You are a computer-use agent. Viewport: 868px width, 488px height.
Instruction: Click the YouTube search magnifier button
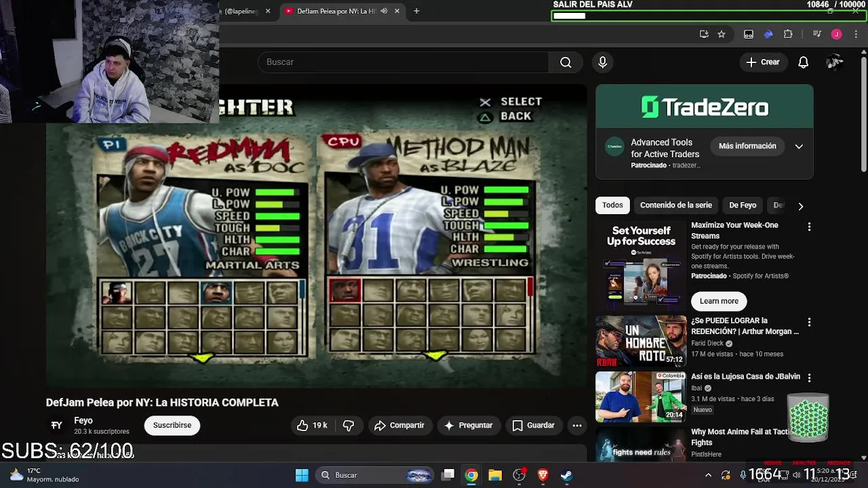(566, 62)
